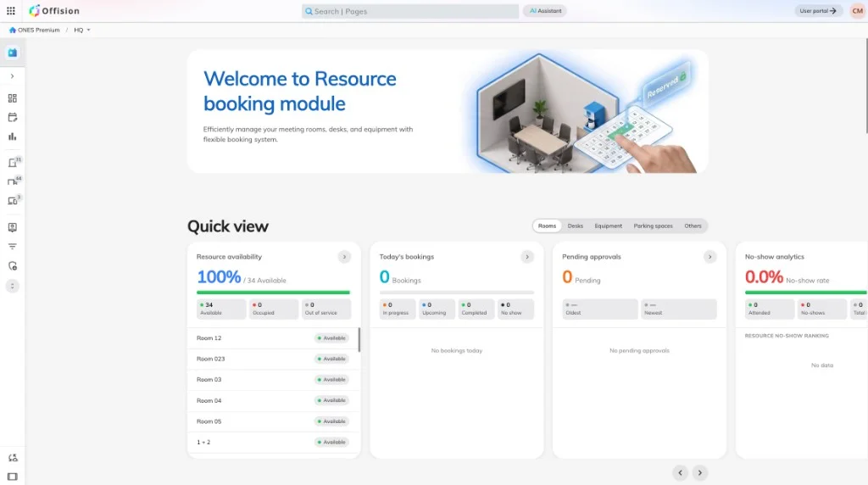Click the 0 Out of service stat box
868x485 pixels.
[326, 309]
